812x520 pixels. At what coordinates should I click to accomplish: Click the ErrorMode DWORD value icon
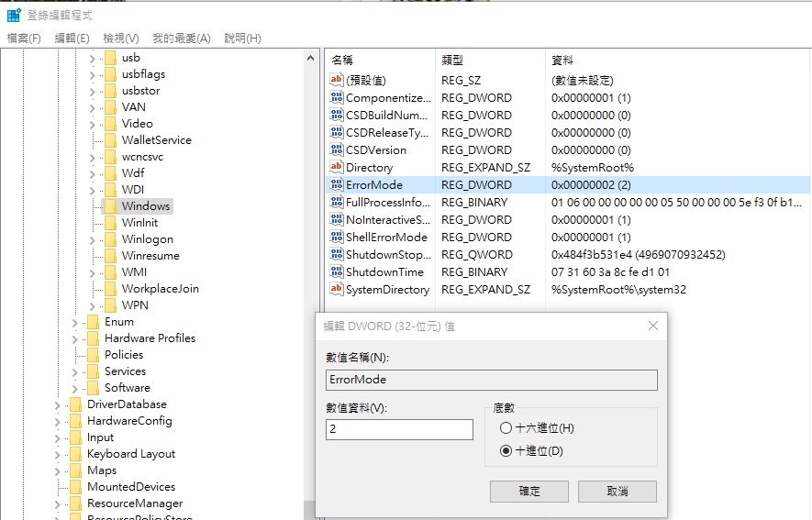336,185
